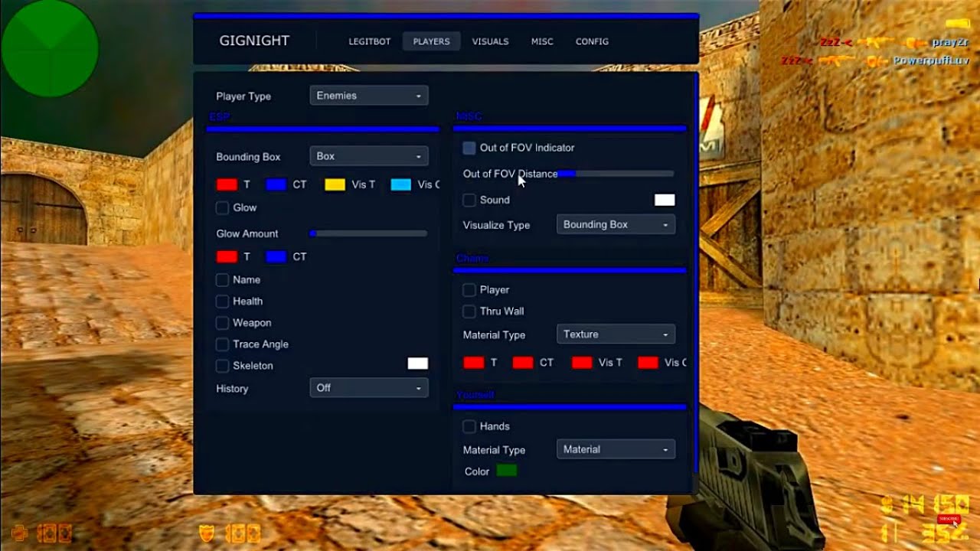This screenshot has width=980, height=551.
Task: Adjust the Glow Amount slider
Action: [368, 233]
